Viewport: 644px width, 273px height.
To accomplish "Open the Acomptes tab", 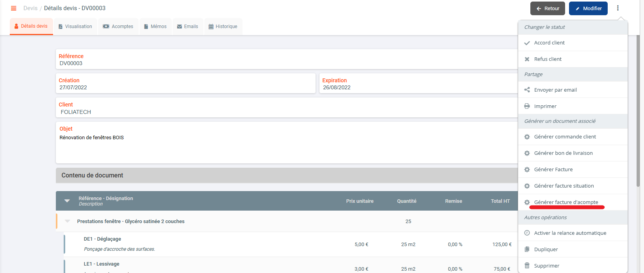I will [118, 27].
